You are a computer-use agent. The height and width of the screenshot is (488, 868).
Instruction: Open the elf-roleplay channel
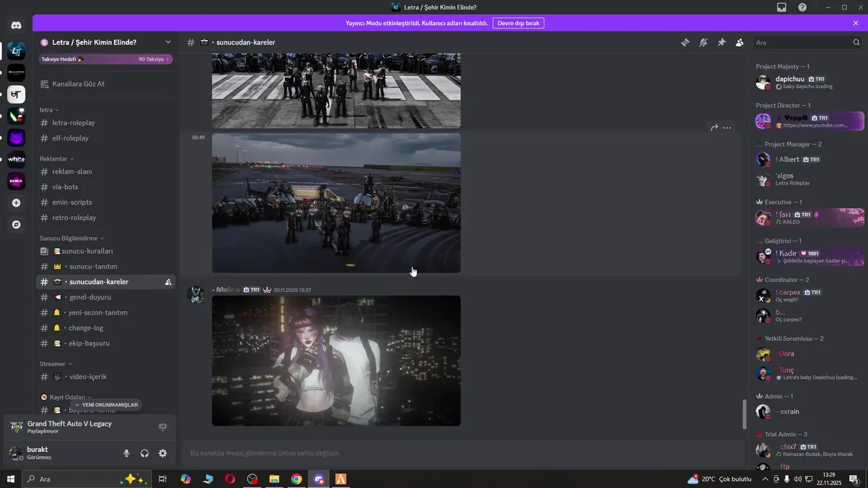(x=106, y=138)
